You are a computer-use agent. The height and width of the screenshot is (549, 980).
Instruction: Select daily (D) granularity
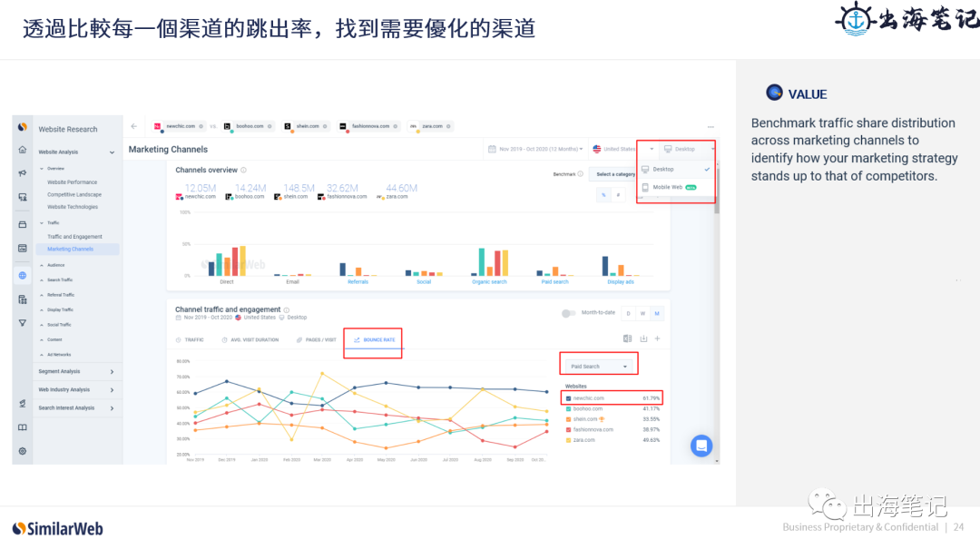coord(628,314)
